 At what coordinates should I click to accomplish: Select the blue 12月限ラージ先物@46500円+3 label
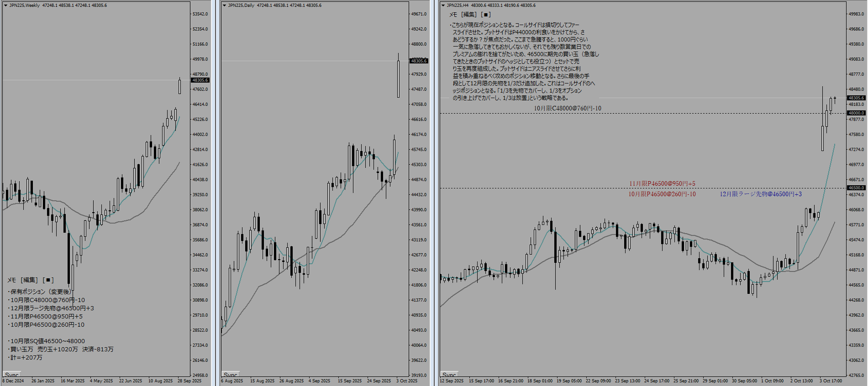[x=761, y=194]
